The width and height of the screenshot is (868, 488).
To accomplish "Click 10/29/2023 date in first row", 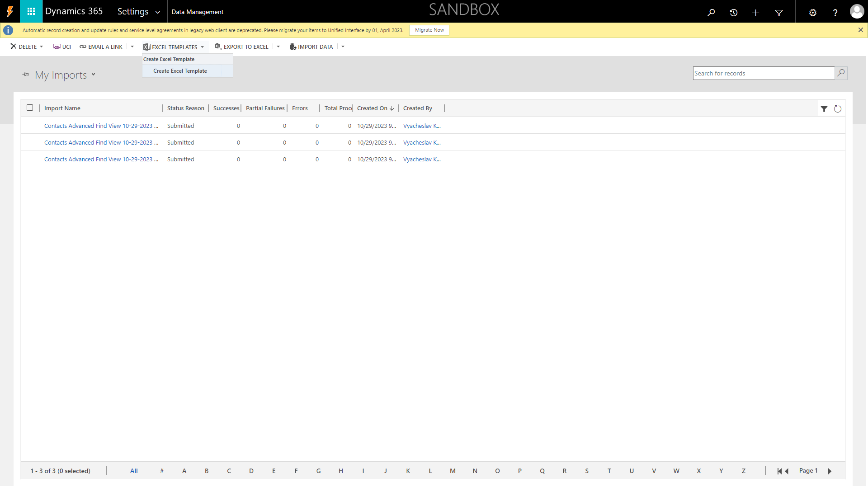I will pos(377,126).
